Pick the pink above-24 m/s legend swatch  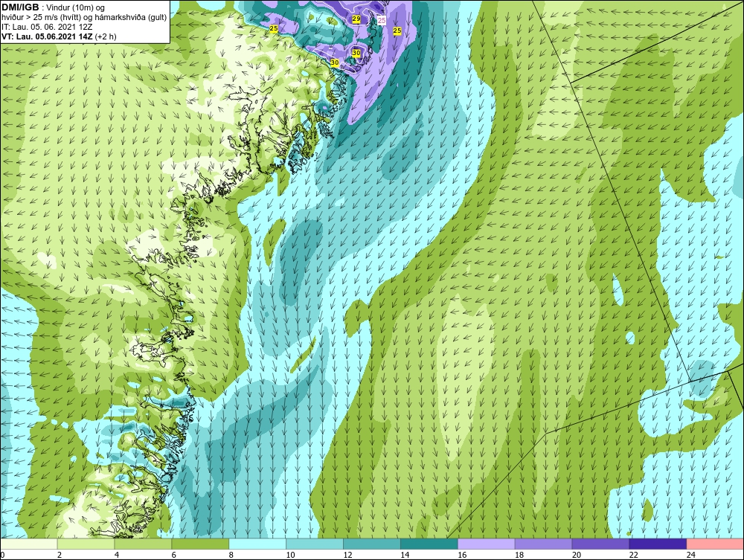tap(715, 544)
